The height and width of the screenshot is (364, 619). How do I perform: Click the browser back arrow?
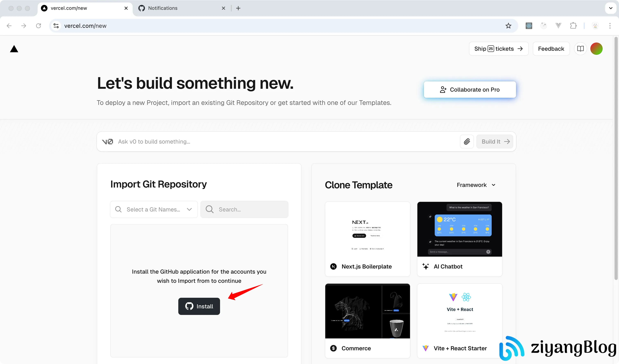pos(9,26)
